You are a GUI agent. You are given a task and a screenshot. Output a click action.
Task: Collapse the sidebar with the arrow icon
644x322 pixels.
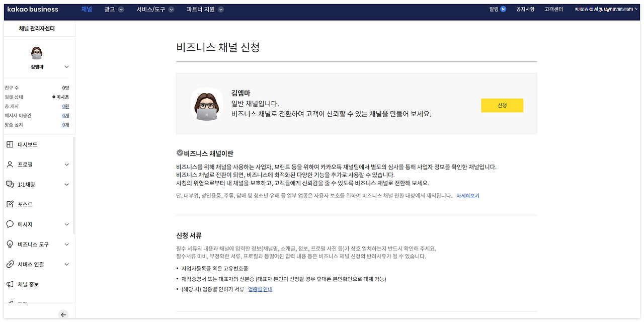63,314
